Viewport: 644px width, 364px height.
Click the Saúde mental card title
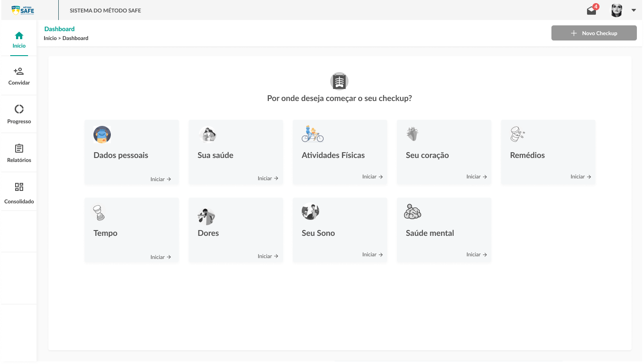[430, 233]
